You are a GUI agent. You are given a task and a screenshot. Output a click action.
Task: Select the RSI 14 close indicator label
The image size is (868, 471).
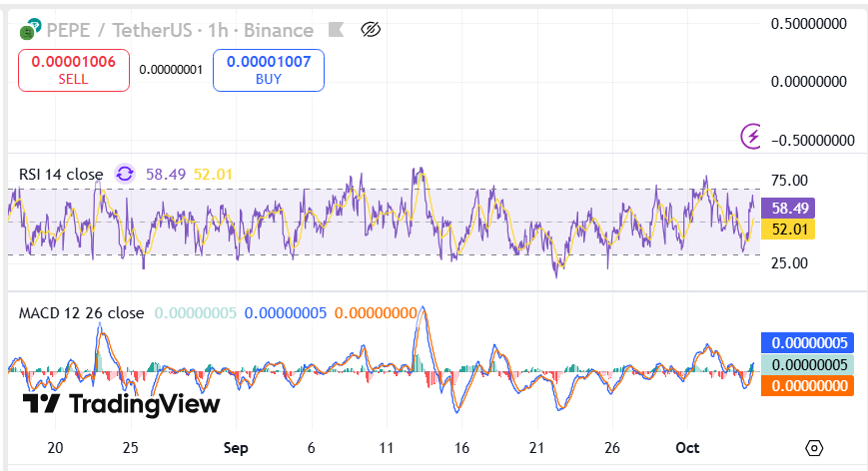pos(61,175)
